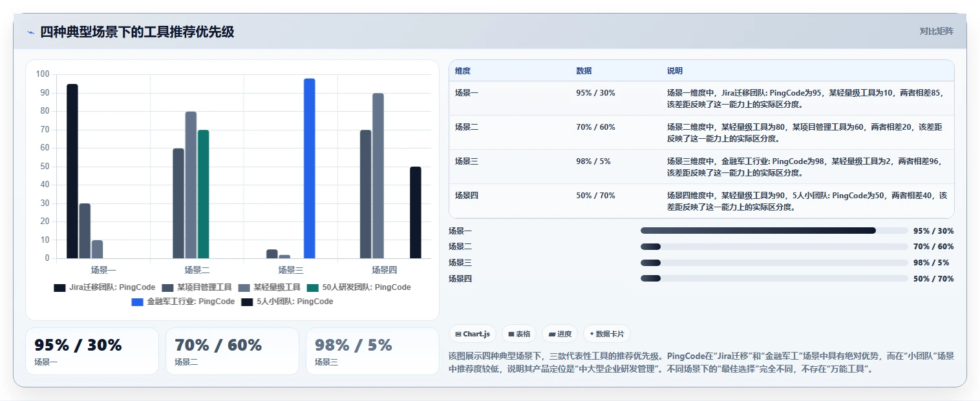980x401 pixels.
Task: Click the tall blue bar in 场景三
Action: (x=310, y=169)
